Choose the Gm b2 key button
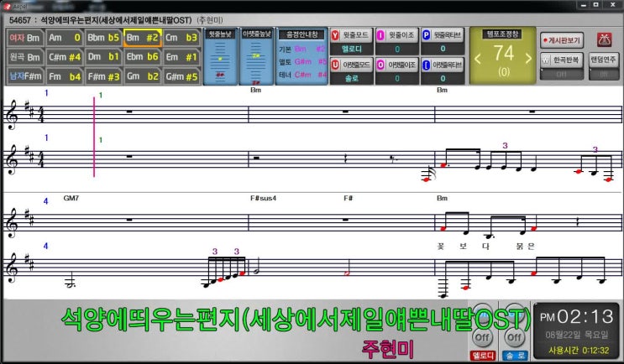Screen dimensions: 624x364 [142, 76]
